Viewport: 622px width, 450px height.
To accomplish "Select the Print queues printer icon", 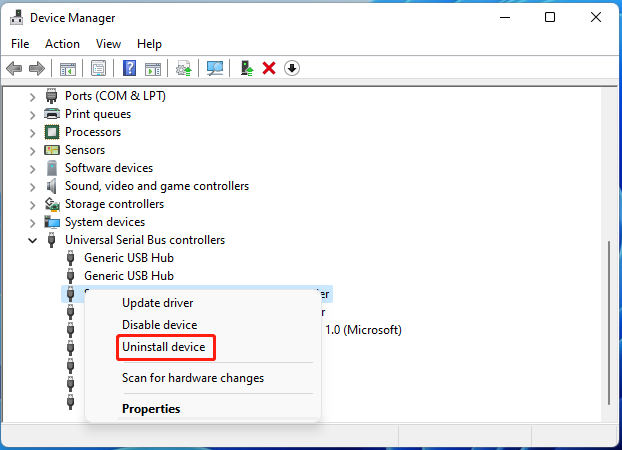I will (x=52, y=114).
